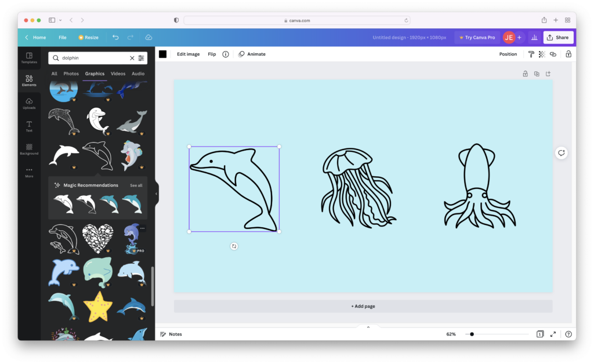Open the File menu
Viewport: 594px width, 364px height.
63,38
